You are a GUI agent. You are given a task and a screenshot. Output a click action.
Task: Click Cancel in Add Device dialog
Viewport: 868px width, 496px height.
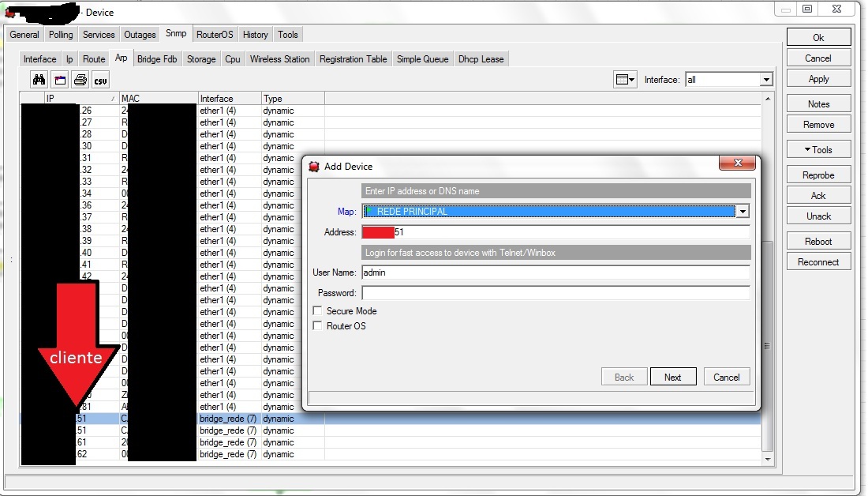coord(726,377)
